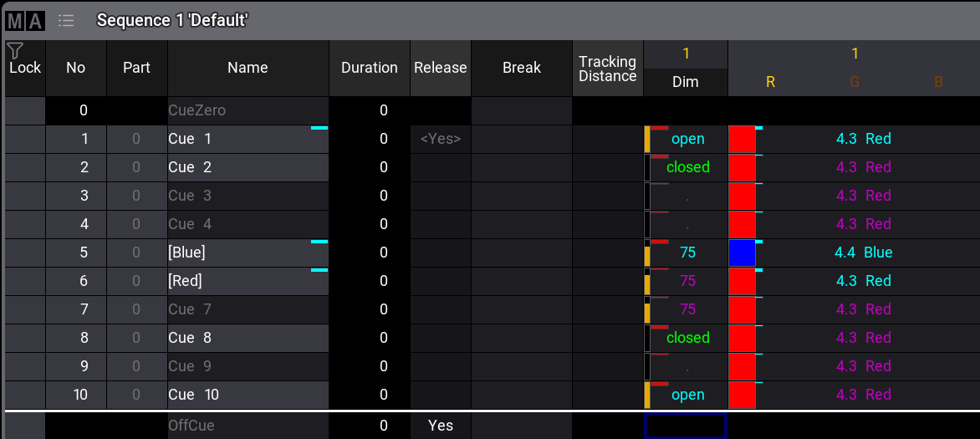Select the blue color swatch in cue 5
Screen dimensions: 980x439
(742, 253)
